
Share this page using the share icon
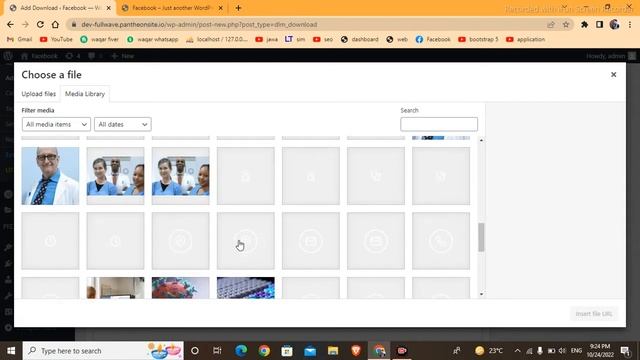click(x=551, y=24)
